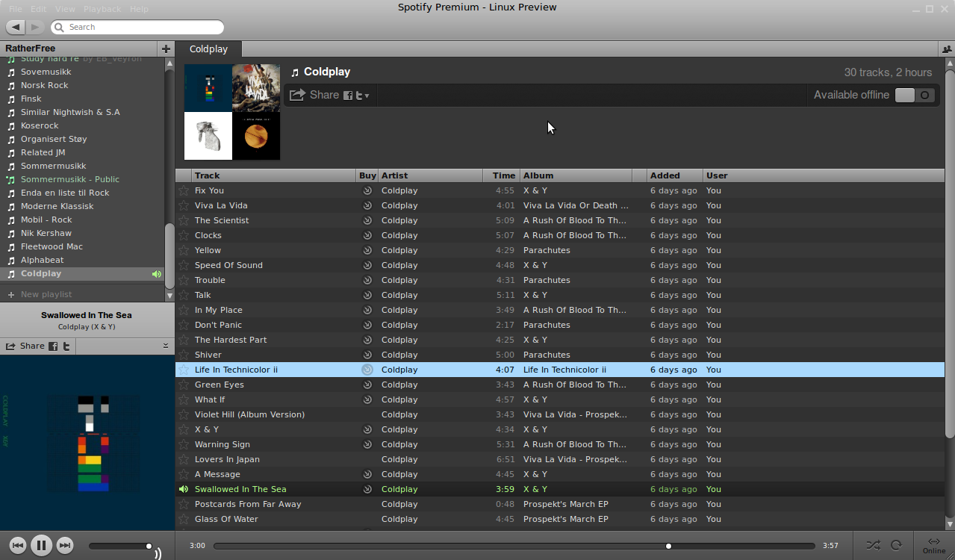Go back with the navigation arrow

(16, 27)
